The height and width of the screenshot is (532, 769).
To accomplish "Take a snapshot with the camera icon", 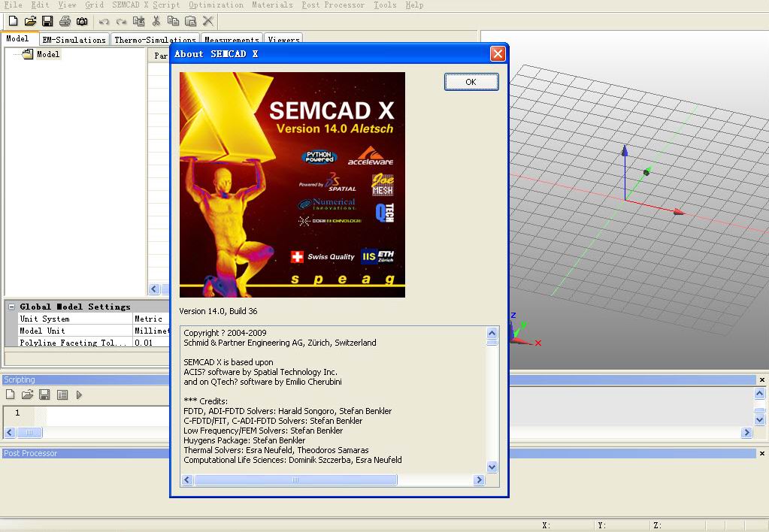I will pos(82,21).
